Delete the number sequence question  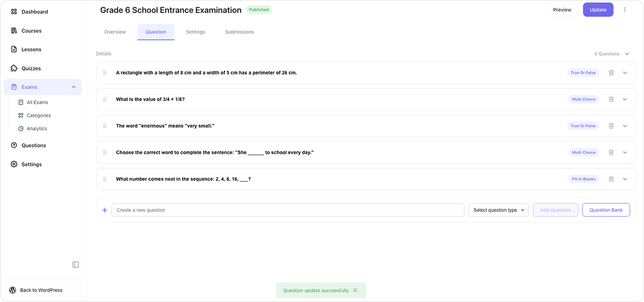(611, 179)
